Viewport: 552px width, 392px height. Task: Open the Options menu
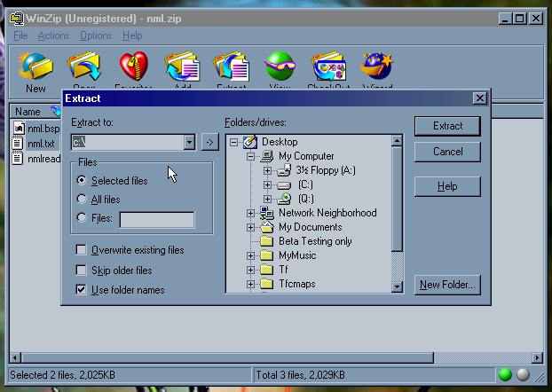click(x=96, y=35)
